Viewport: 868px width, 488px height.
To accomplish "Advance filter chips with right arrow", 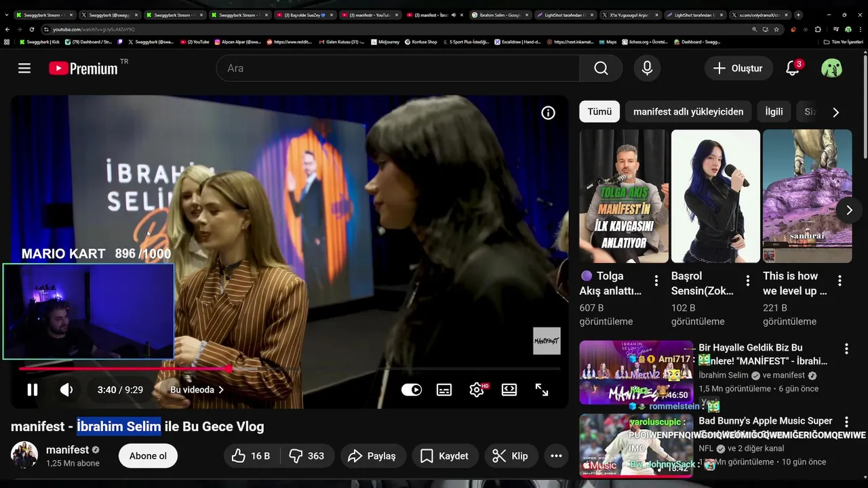I will tap(835, 113).
